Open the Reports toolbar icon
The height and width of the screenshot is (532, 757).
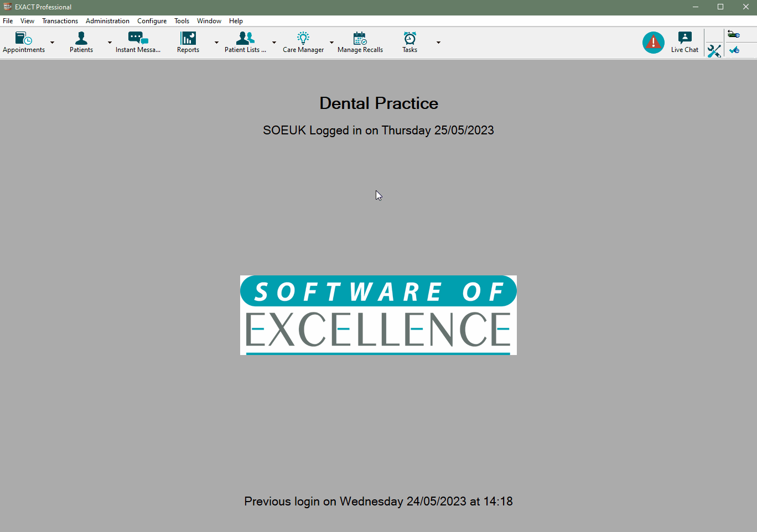click(188, 42)
